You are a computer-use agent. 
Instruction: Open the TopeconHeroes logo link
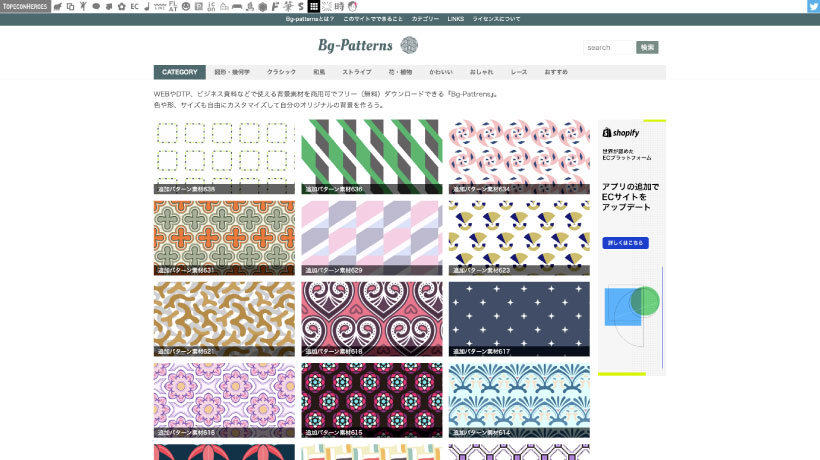[x=23, y=6]
